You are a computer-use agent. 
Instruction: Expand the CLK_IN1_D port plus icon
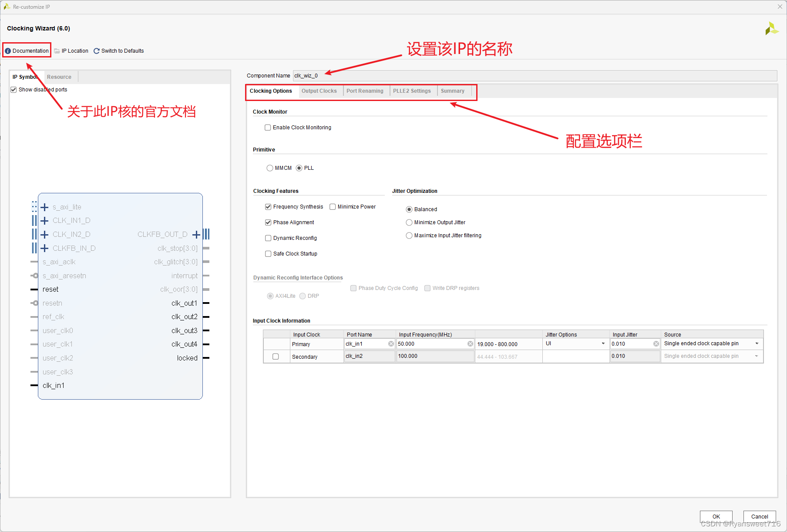pyautogui.click(x=44, y=221)
